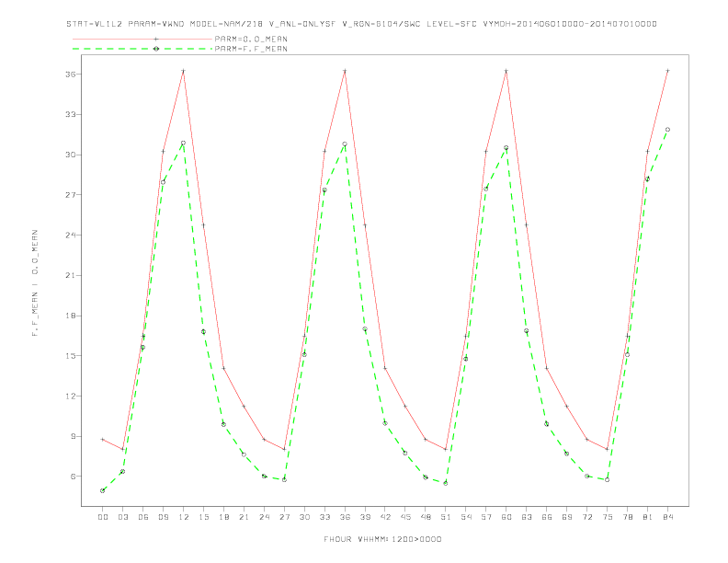Click red plus marker at hour 00

click(x=103, y=439)
